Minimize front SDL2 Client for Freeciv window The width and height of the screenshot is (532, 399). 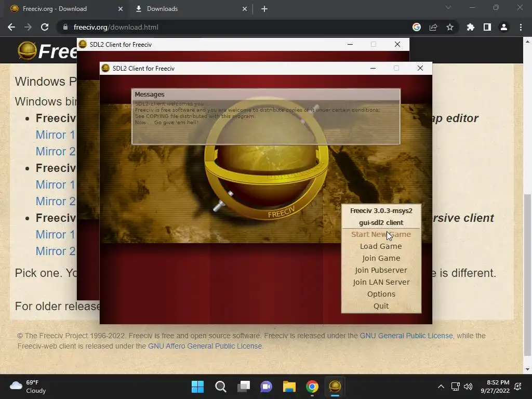373,68
